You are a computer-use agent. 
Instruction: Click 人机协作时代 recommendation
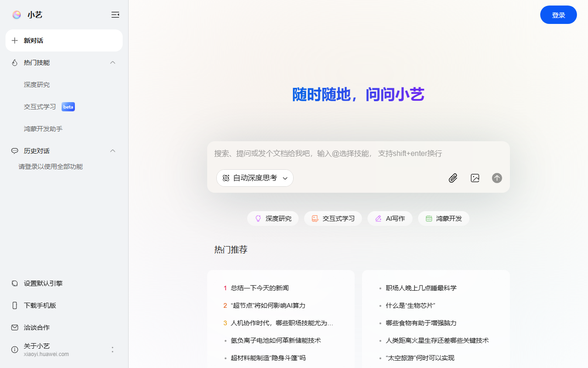282,323
